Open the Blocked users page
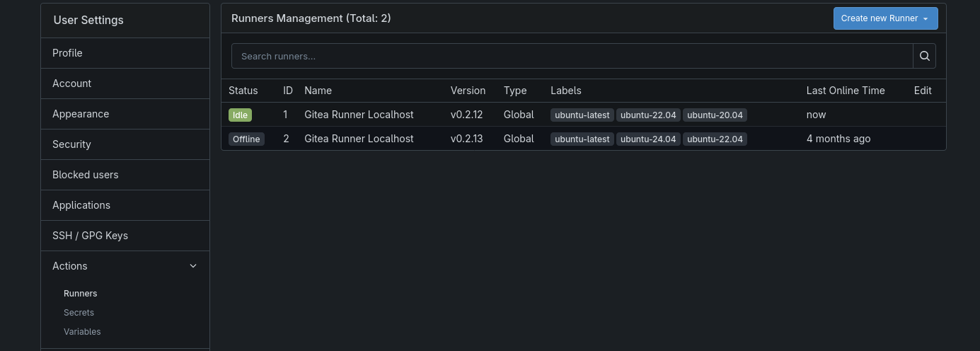This screenshot has width=980, height=351. pos(125,175)
